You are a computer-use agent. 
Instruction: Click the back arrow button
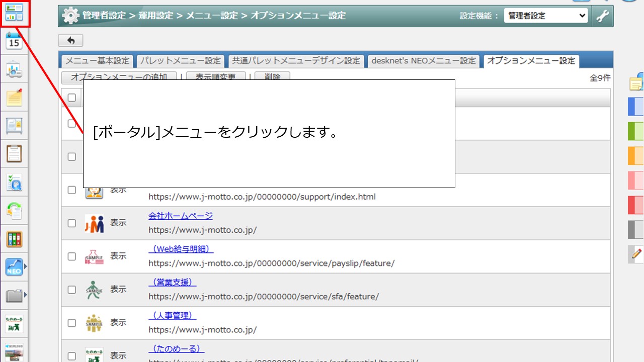click(x=70, y=40)
